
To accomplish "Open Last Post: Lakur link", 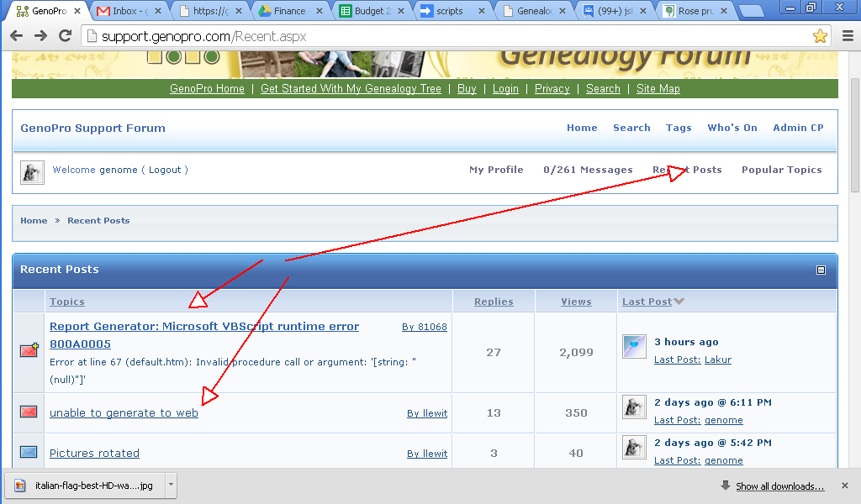I will 693,360.
